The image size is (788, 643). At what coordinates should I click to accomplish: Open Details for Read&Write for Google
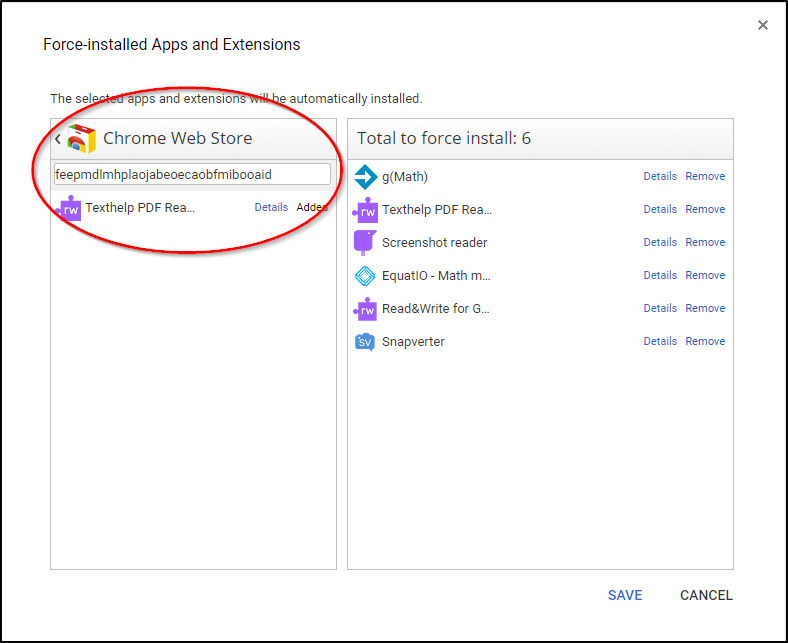(x=660, y=308)
